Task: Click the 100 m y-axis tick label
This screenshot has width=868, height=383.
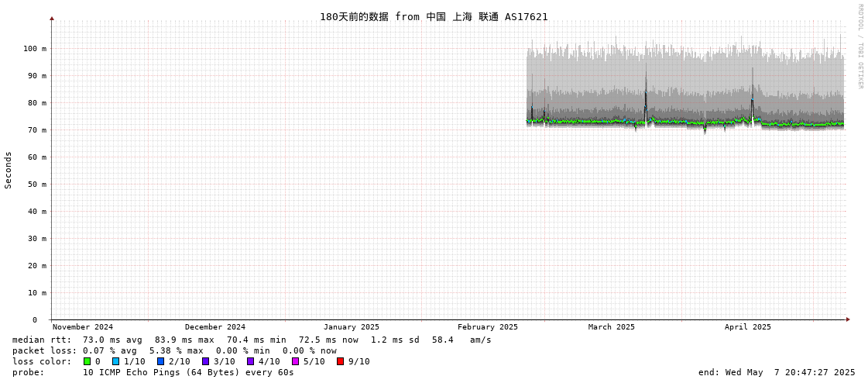Action: tap(35, 49)
